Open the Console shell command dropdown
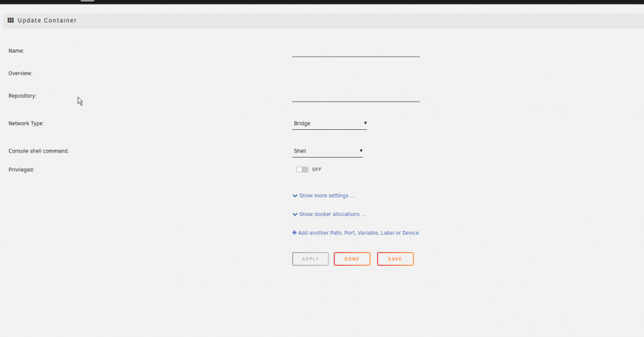Image resolution: width=644 pixels, height=337 pixels. pyautogui.click(x=327, y=151)
